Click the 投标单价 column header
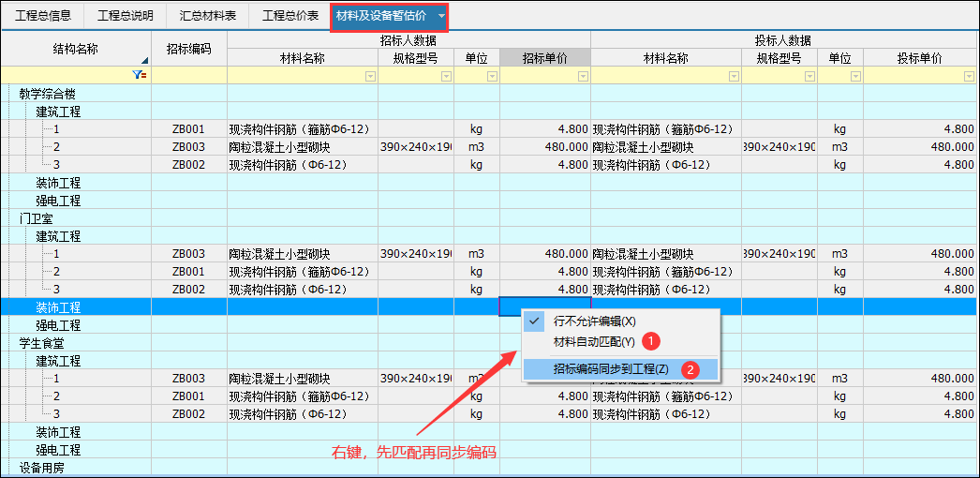Screen dimensions: 980x478 click(x=920, y=58)
